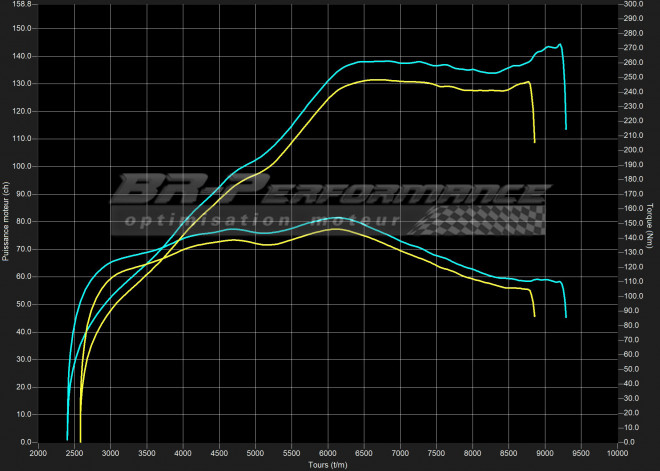
Task: Click the 5000 rpm x-axis tick label
Action: tap(255, 453)
